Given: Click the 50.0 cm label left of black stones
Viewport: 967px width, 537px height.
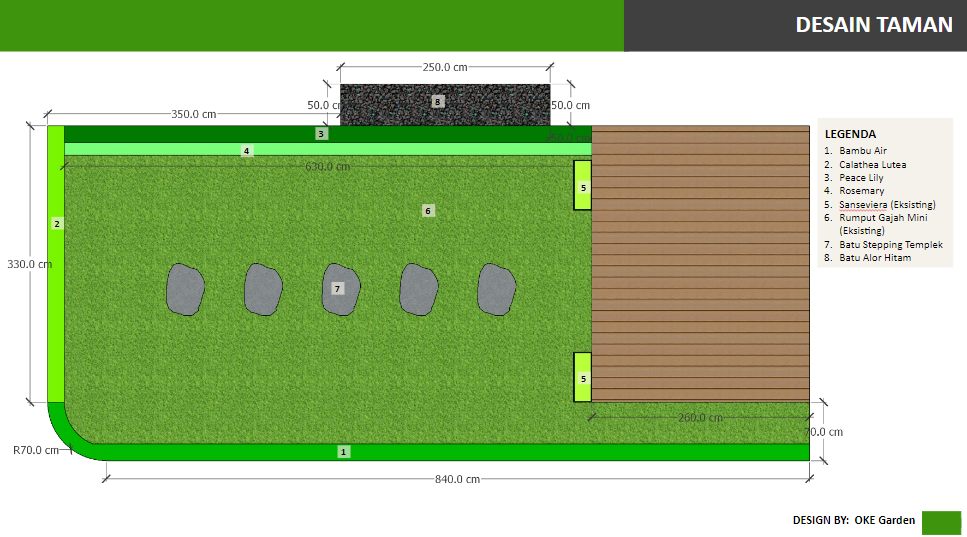Looking at the screenshot, I should point(324,105).
